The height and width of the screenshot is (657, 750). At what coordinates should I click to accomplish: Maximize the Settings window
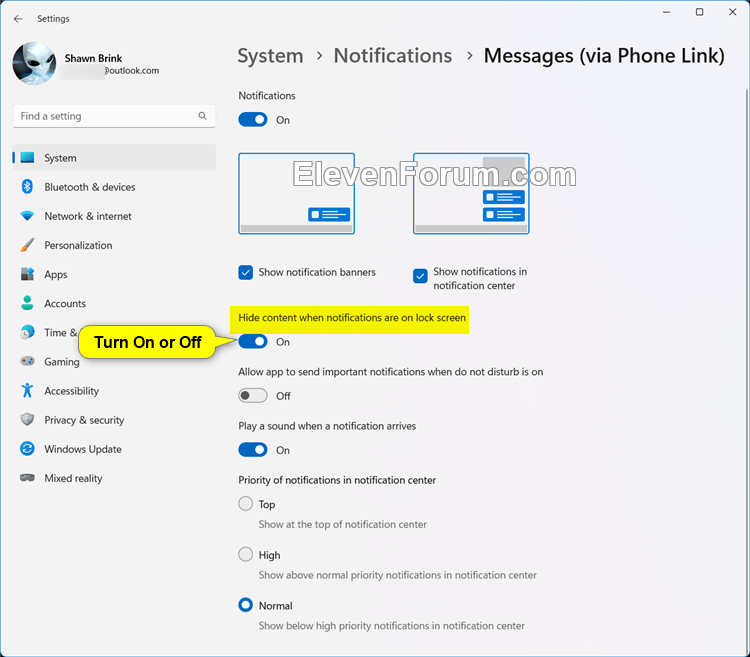[x=699, y=12]
